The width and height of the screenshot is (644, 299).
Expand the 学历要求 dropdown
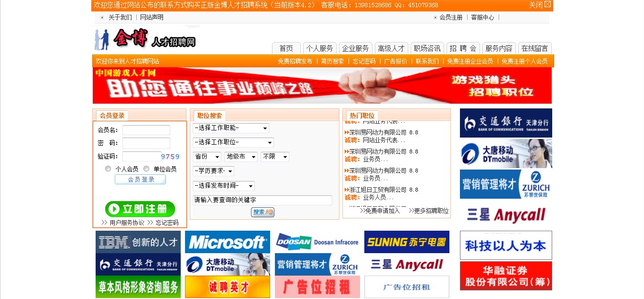coord(213,171)
